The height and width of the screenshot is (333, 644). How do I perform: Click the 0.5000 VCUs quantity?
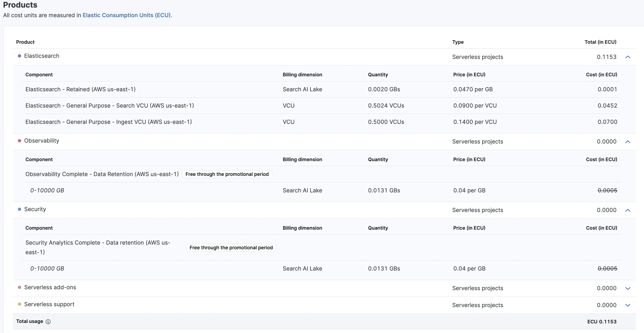click(x=386, y=122)
